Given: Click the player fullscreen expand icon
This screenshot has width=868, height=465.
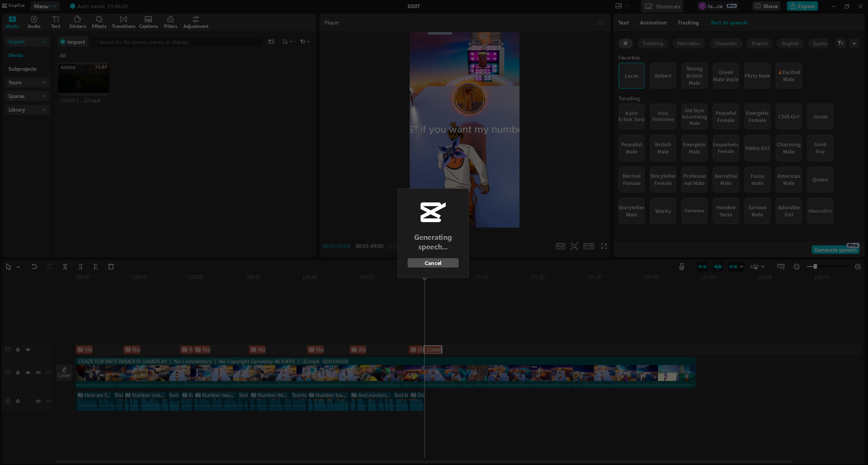Looking at the screenshot, I should [604, 246].
